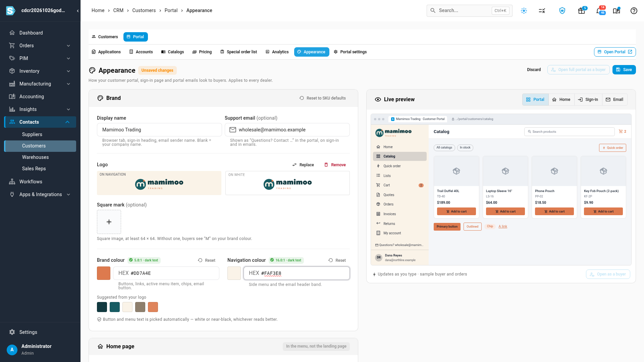
Task: Click the Navigation colour HEX field
Action: point(297,273)
